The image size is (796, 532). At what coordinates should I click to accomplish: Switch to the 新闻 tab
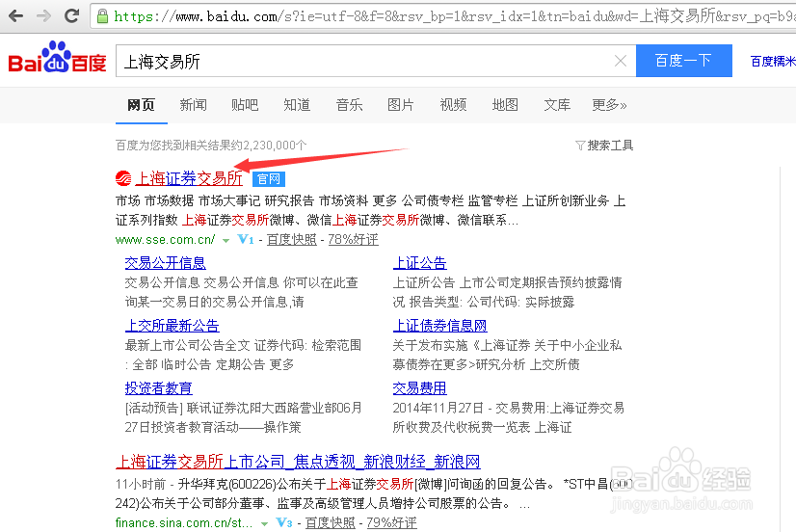[193, 105]
